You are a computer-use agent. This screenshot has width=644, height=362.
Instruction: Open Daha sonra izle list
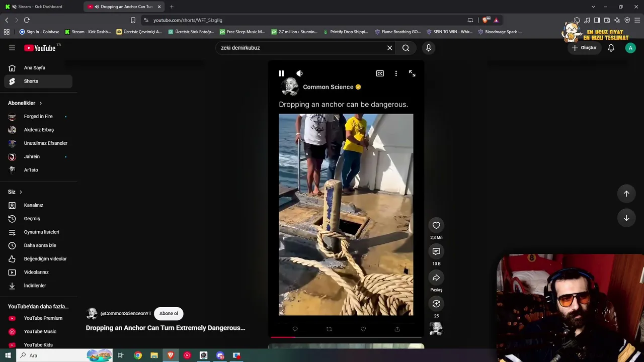[x=38, y=245]
